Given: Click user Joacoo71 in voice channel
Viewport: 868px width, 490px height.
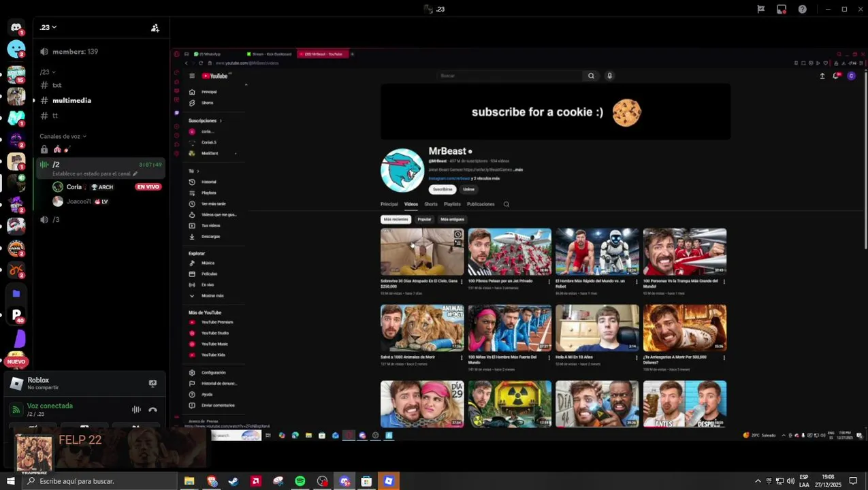Looking at the screenshot, I should [x=80, y=201].
